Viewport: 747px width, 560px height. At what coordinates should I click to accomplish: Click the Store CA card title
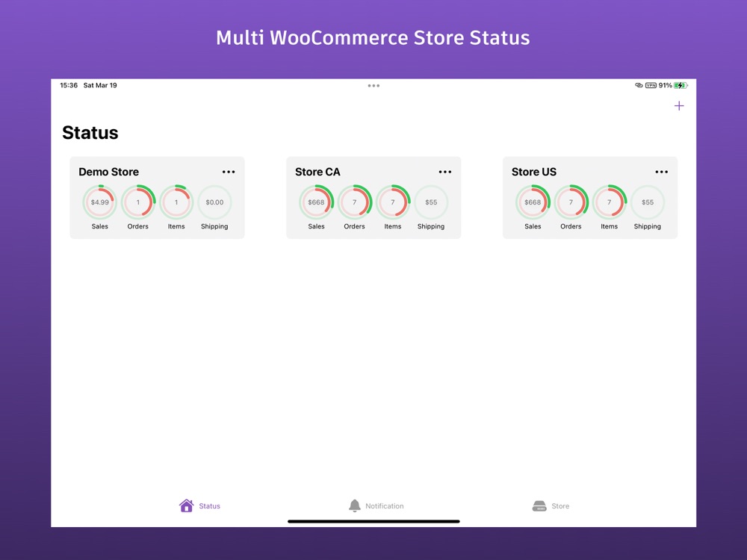click(x=317, y=172)
